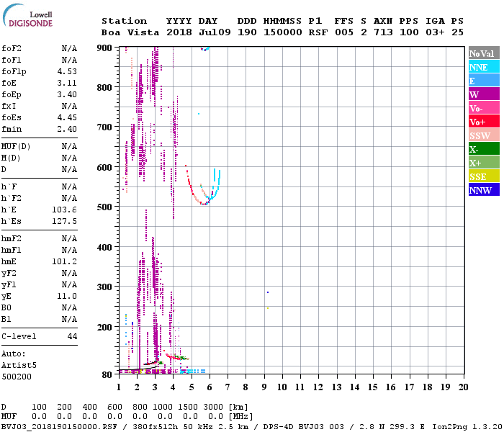Select the NoVal legend swatch

[484, 53]
